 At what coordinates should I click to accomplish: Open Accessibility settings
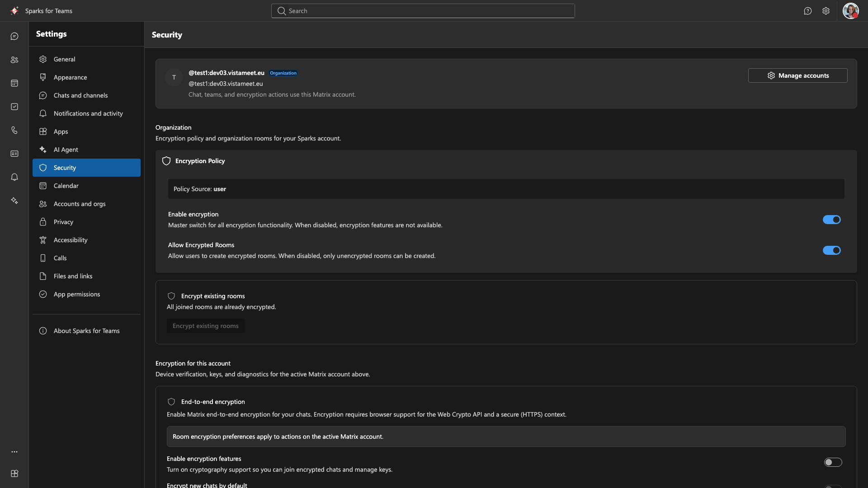[x=86, y=240]
